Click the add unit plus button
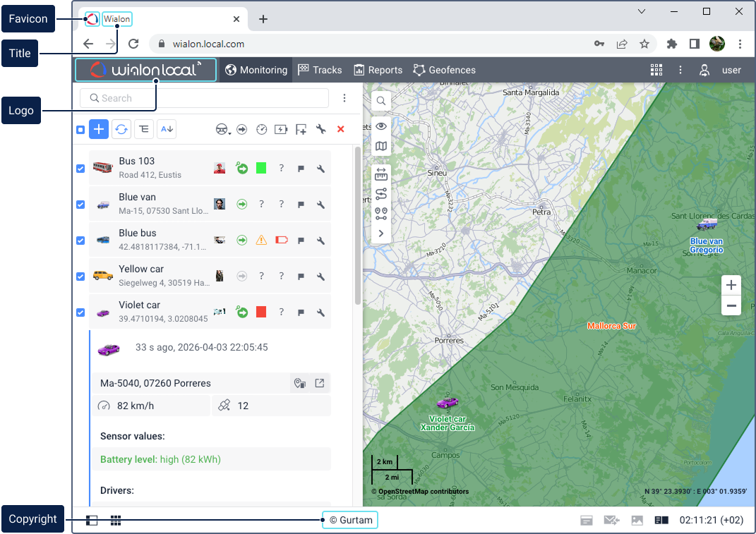Screen dimensions: 756x534 tap(99, 129)
